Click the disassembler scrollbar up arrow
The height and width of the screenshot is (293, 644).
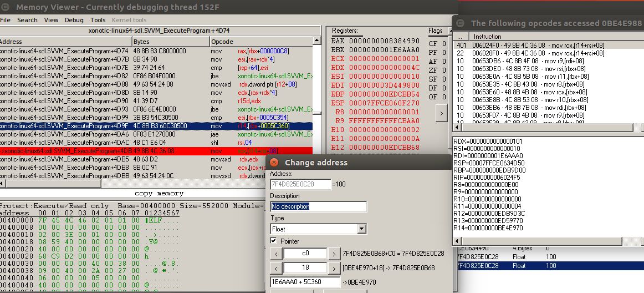[x=316, y=41]
